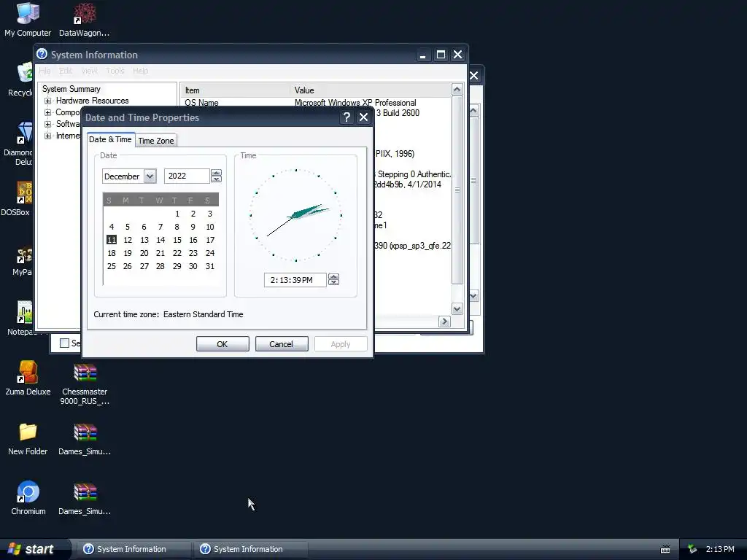Click Cancel in Date and Time Properties
747x560 pixels.
282,344
